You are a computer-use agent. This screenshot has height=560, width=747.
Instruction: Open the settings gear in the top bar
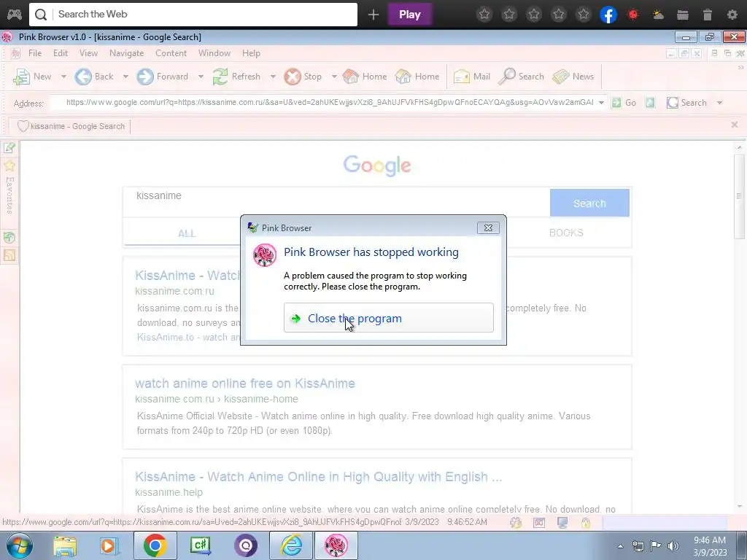[732, 15]
